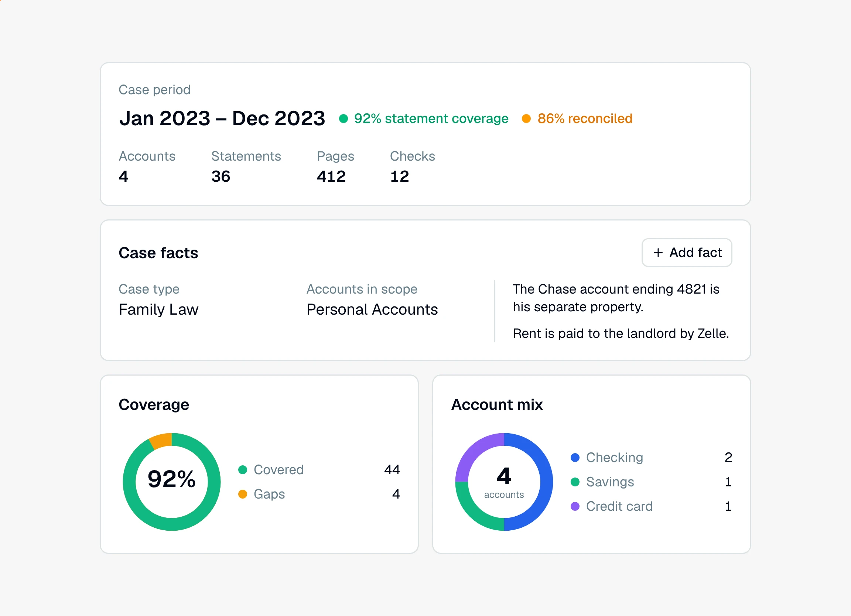Click the Statements count of 36
This screenshot has height=616, width=851.
click(x=221, y=176)
